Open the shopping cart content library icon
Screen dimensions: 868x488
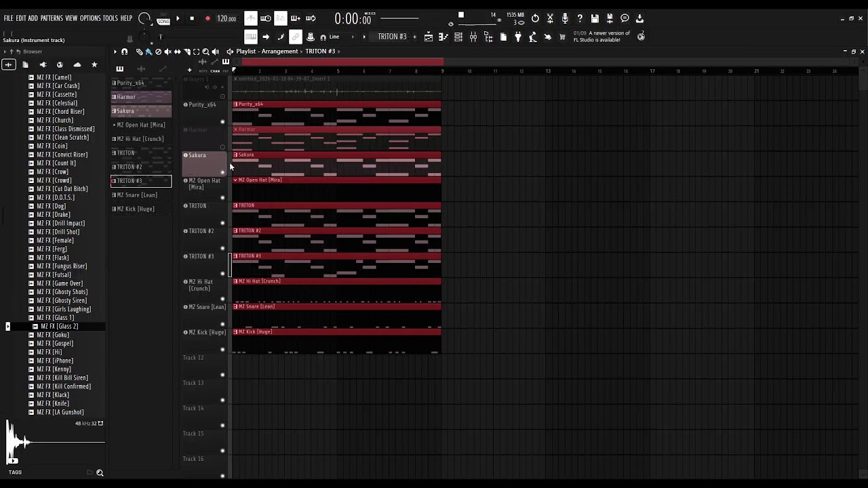(562, 37)
